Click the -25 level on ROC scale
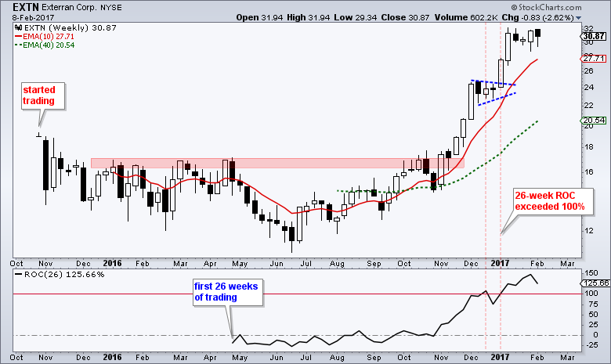This screenshot has width=611, height=364. point(591,345)
